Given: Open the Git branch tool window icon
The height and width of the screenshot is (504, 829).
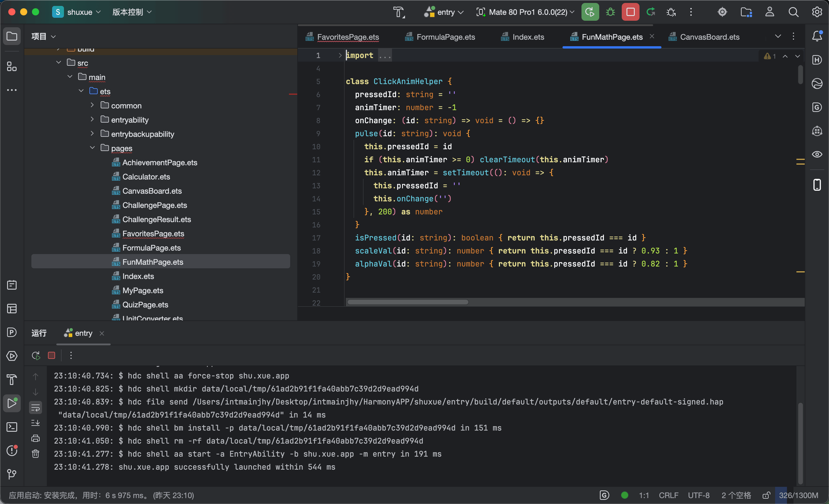Looking at the screenshot, I should (12, 474).
